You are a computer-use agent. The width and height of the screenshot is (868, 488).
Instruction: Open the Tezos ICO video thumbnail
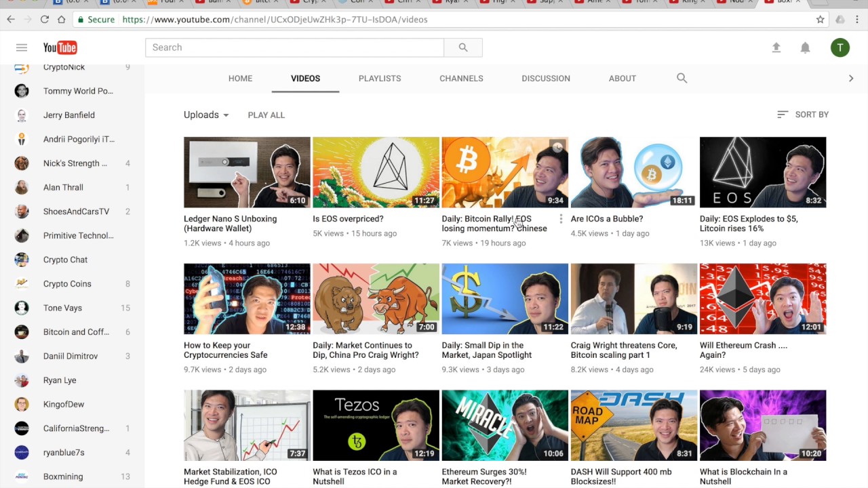tap(376, 425)
